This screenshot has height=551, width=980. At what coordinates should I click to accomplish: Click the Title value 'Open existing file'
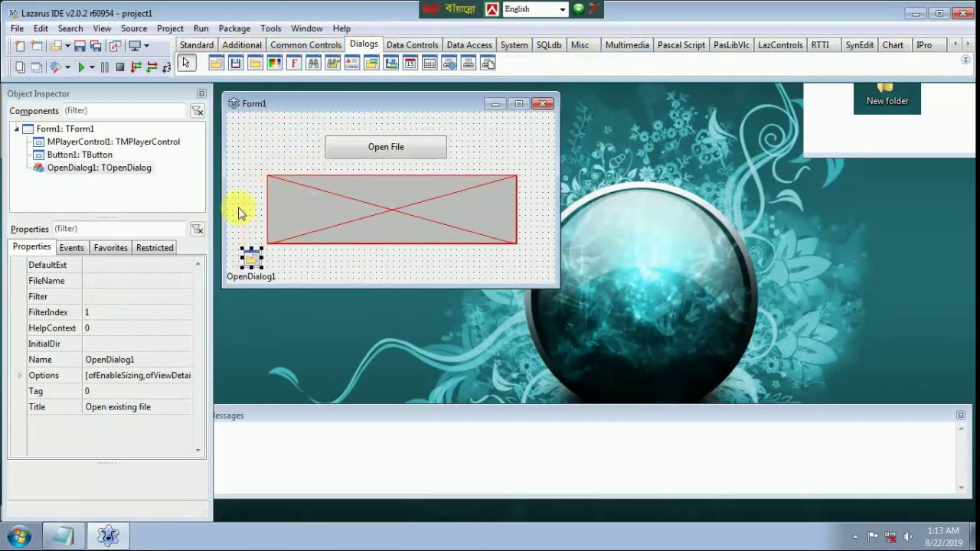[x=118, y=407]
